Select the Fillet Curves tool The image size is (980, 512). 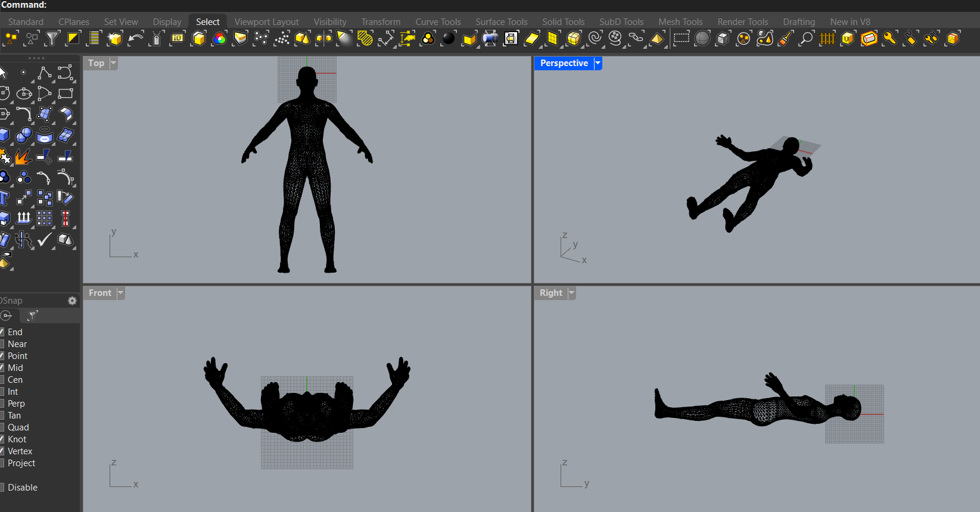click(24, 114)
